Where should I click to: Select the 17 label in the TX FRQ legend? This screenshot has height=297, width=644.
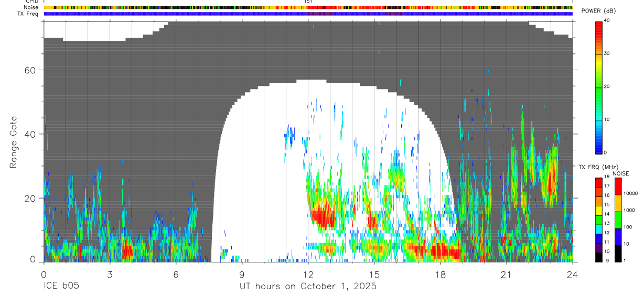click(x=607, y=186)
